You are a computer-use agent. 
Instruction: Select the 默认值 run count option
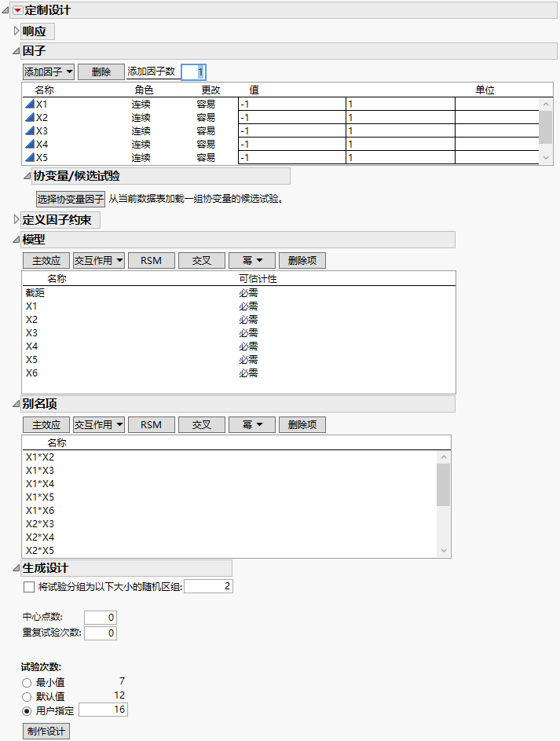27,697
